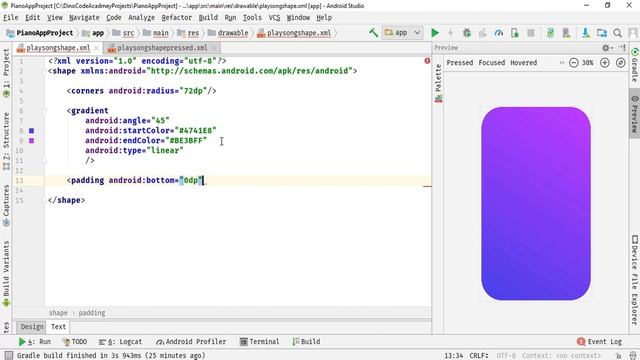Close the playsongshapepressed.xml tab
640x360 pixels.
click(x=213, y=48)
